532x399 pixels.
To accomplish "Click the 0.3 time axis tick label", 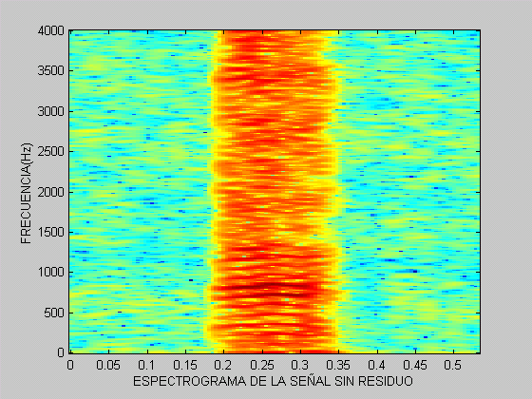I will tap(300, 365).
